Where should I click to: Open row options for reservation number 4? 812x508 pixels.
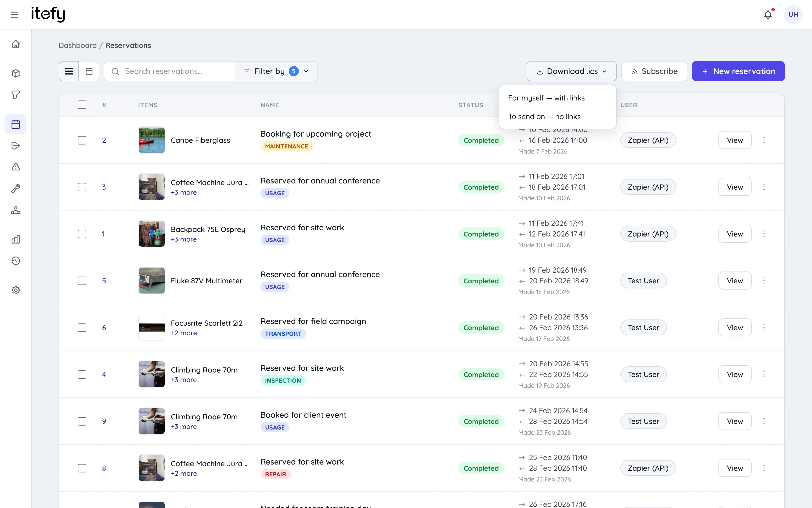(x=764, y=374)
